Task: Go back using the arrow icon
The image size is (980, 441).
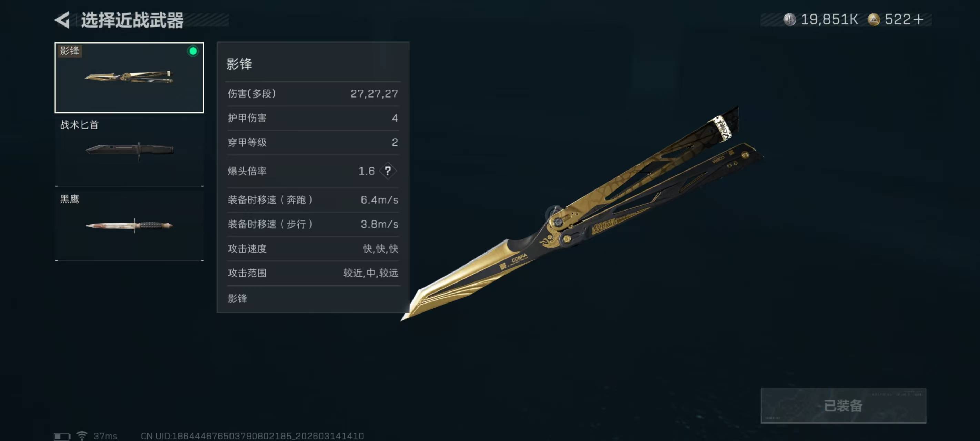Action: pyautogui.click(x=62, y=20)
